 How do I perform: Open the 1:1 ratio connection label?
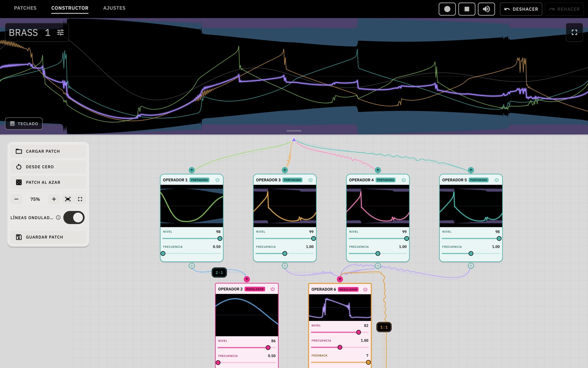(x=384, y=327)
